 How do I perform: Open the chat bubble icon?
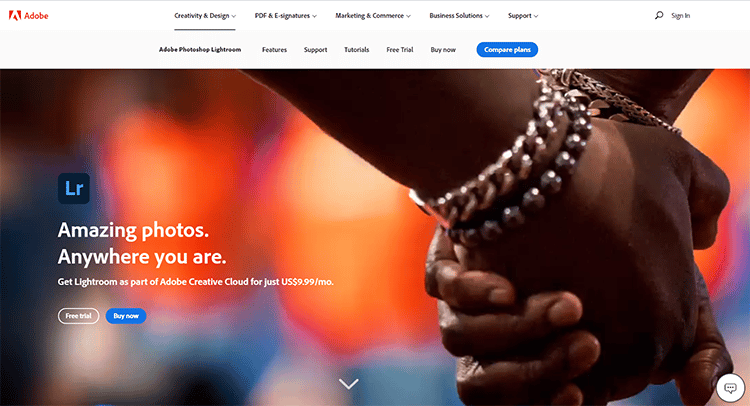(x=730, y=387)
